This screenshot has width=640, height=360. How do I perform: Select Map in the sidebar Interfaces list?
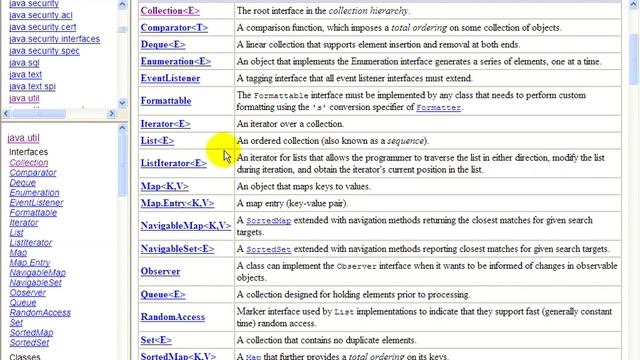18,253
